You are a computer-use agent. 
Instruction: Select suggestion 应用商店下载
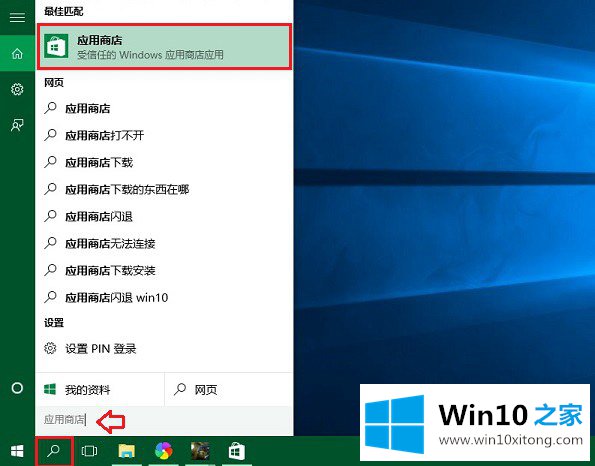(164, 162)
